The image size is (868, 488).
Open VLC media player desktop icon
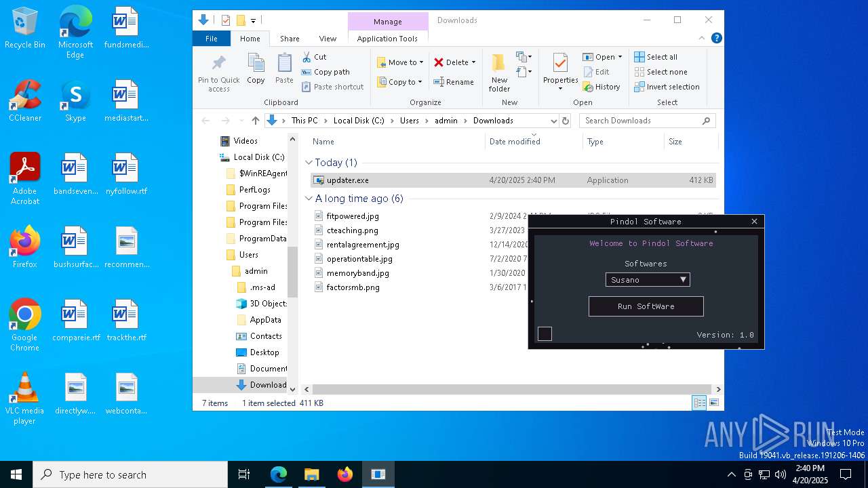[25, 398]
